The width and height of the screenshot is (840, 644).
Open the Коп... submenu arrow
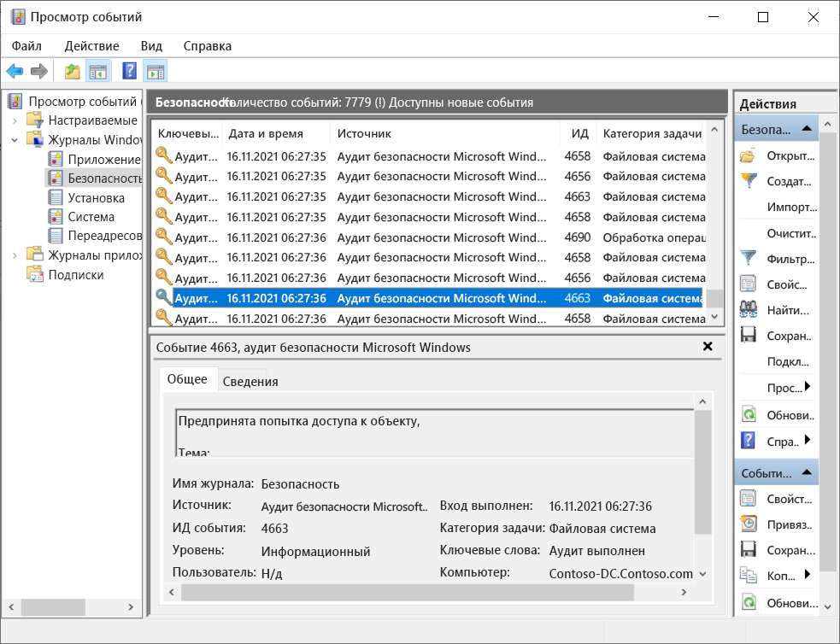(808, 575)
